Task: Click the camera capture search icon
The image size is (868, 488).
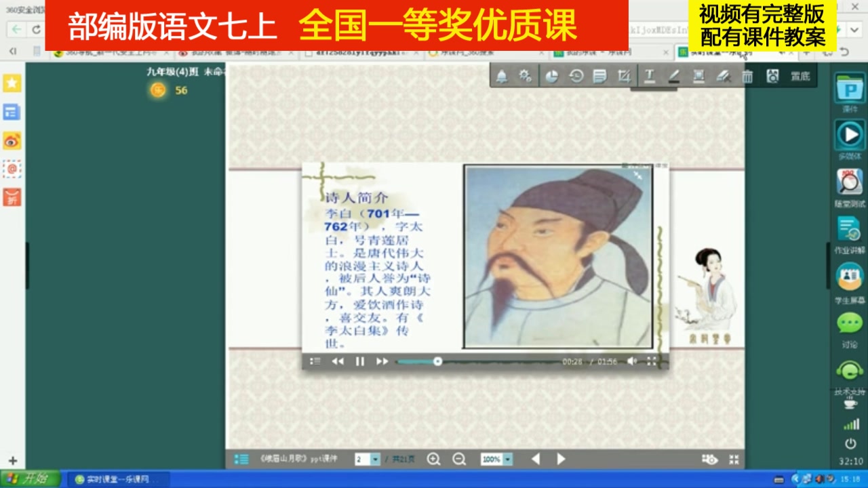Action: [772, 77]
